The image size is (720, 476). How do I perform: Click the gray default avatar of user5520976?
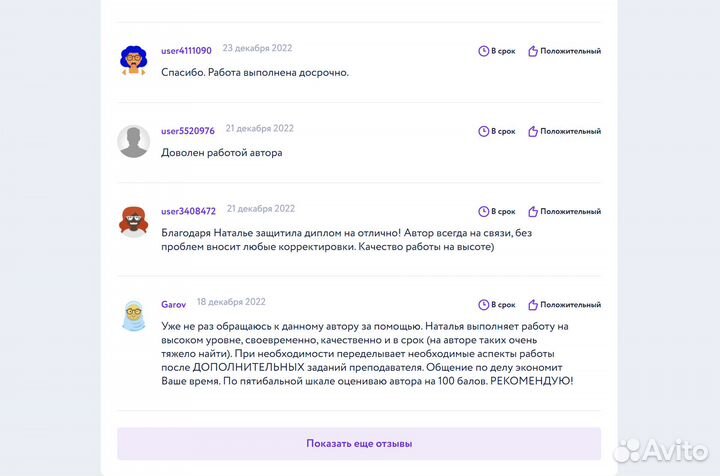134,141
